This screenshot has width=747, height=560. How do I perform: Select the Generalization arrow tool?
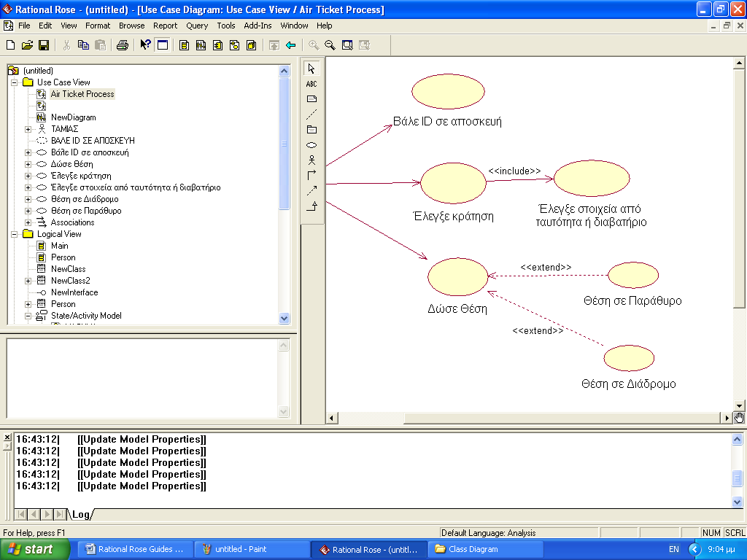311,206
